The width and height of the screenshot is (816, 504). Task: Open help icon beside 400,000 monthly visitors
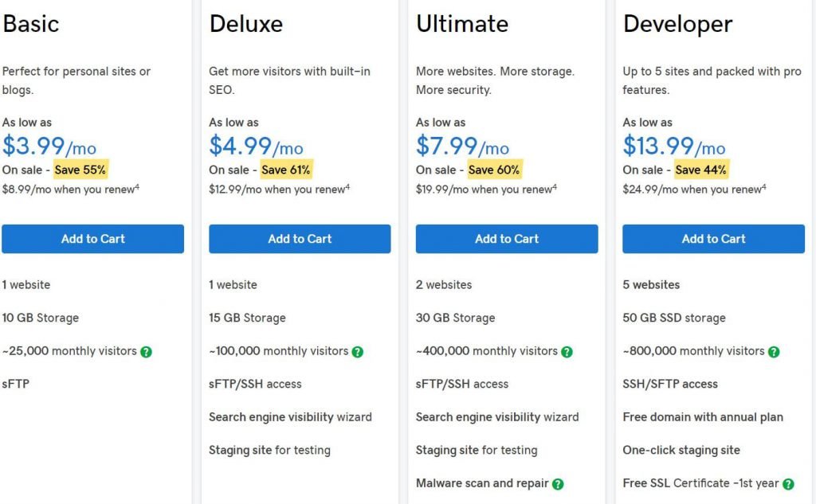coord(567,352)
